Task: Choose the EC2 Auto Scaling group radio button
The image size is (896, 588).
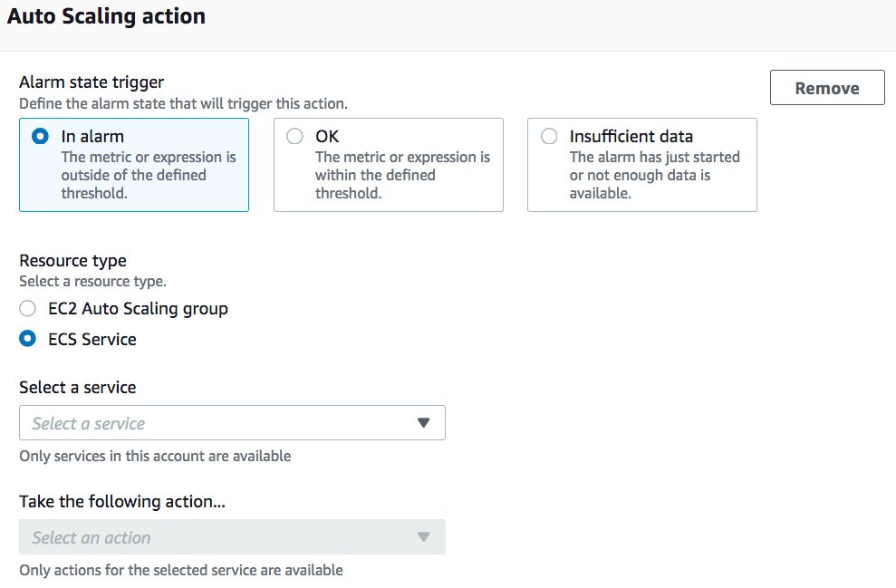Action: point(27,309)
